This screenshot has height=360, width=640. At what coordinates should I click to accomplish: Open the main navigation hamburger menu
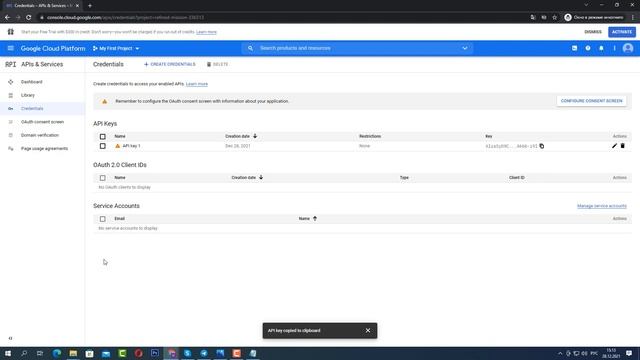(11, 48)
